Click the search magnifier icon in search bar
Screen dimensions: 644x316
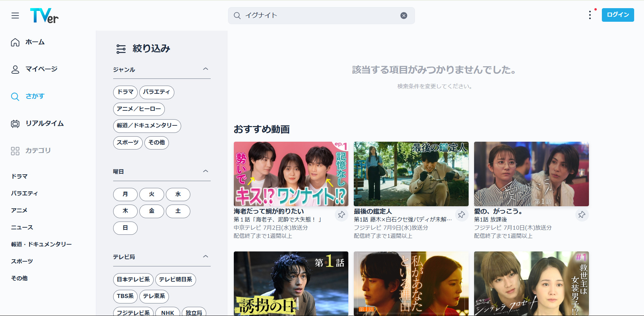[237, 16]
